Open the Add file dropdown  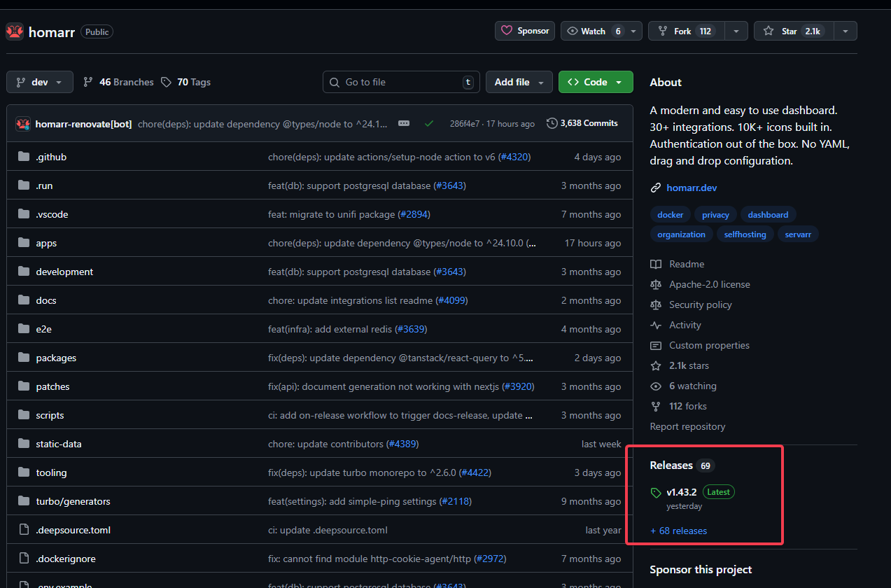click(x=519, y=82)
